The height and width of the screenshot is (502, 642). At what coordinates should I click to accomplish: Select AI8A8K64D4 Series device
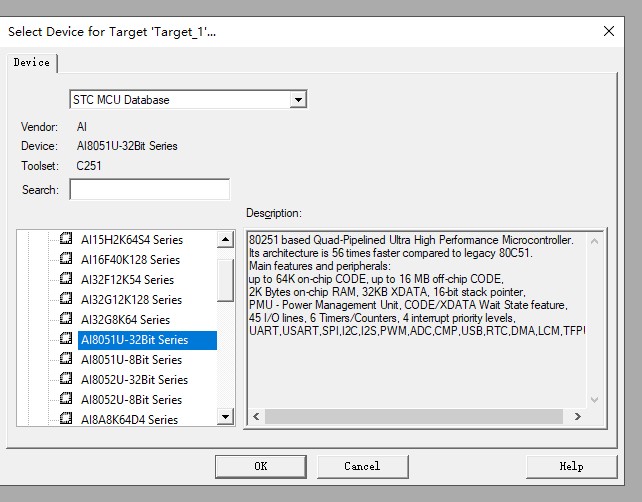click(129, 420)
